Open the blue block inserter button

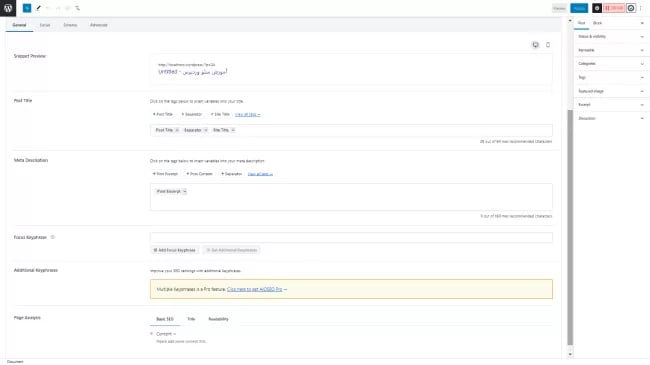coord(27,8)
